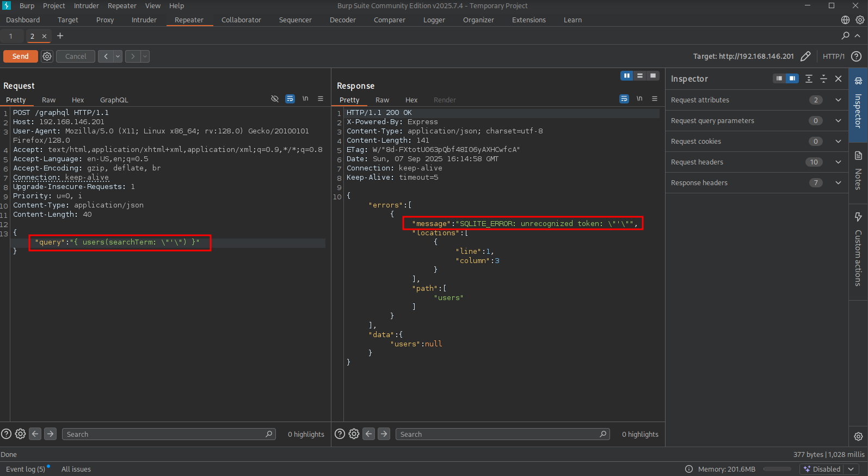The width and height of the screenshot is (868, 476).
Task: Select side-by-side response layout icon
Action: click(627, 76)
